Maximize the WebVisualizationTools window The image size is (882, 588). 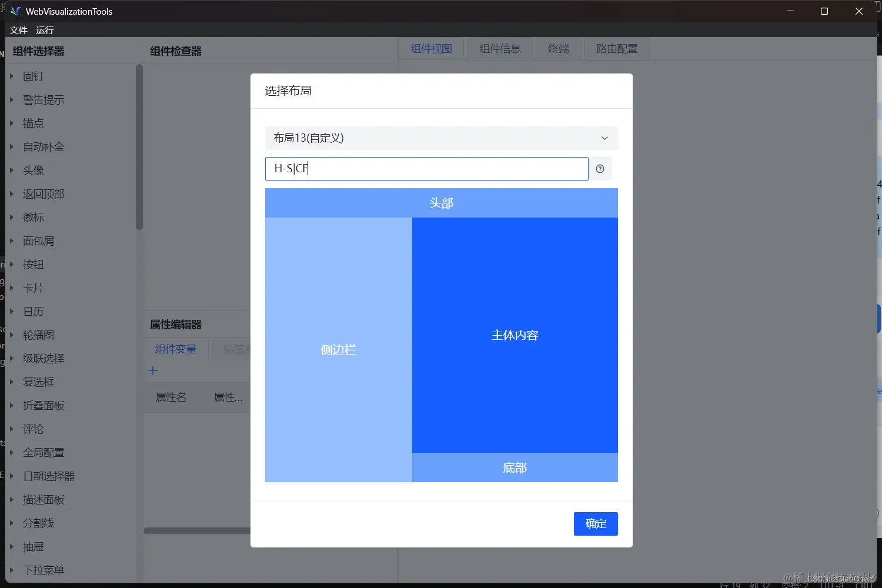(x=824, y=11)
